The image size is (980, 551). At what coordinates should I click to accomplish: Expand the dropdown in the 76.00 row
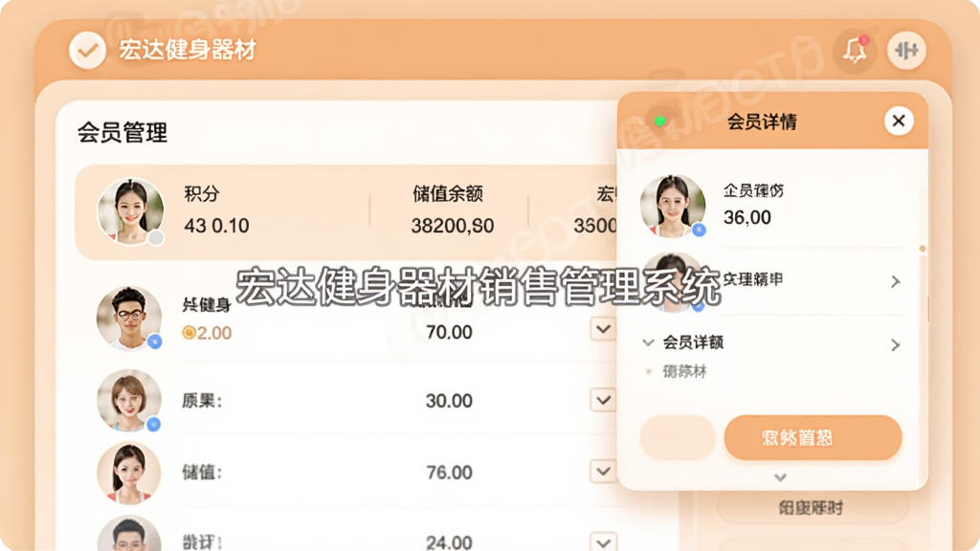(603, 471)
